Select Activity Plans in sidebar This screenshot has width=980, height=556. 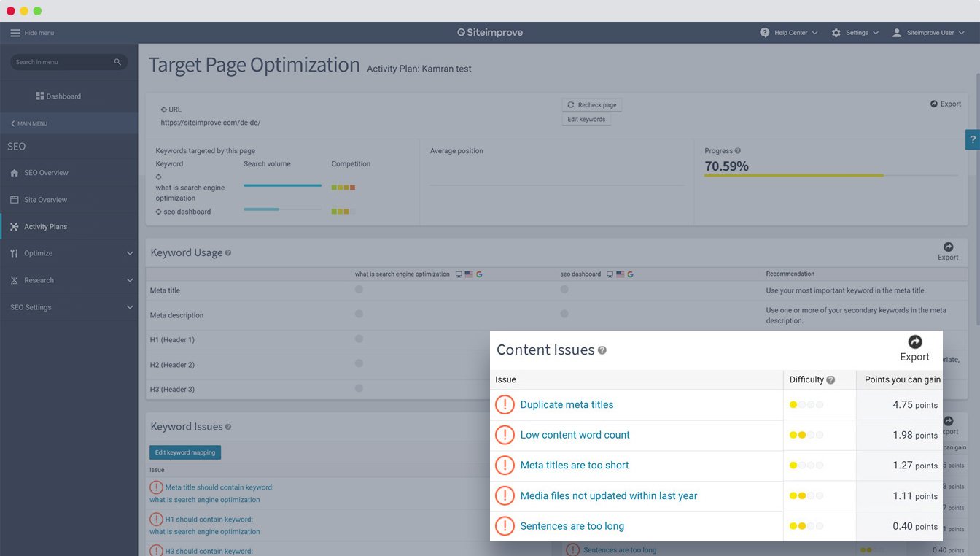(69, 227)
